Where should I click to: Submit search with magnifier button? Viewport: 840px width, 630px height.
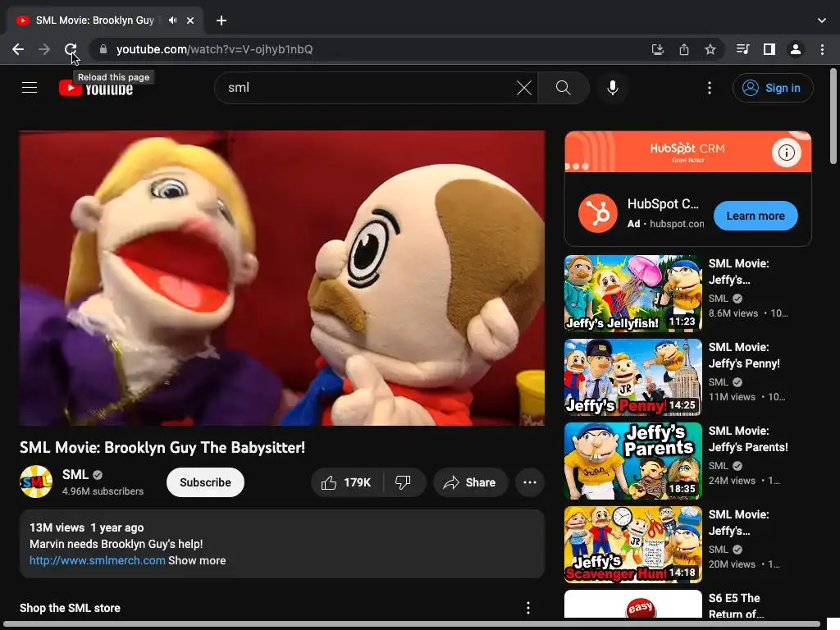click(563, 88)
